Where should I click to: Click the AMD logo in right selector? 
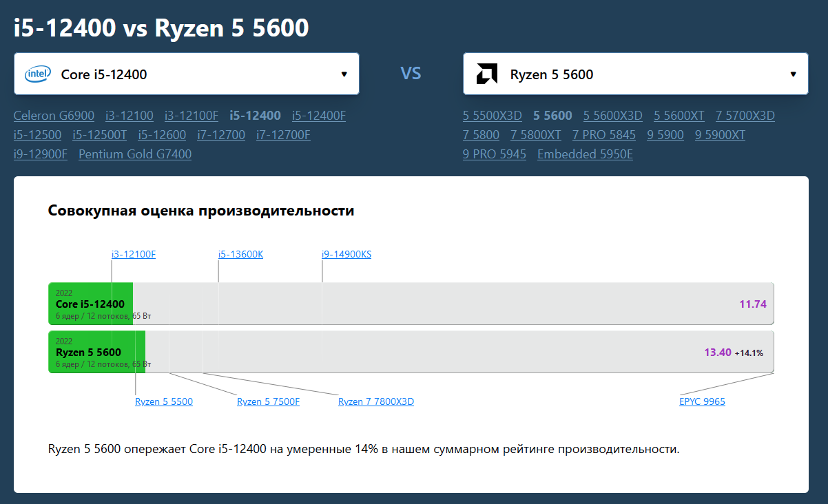487,74
